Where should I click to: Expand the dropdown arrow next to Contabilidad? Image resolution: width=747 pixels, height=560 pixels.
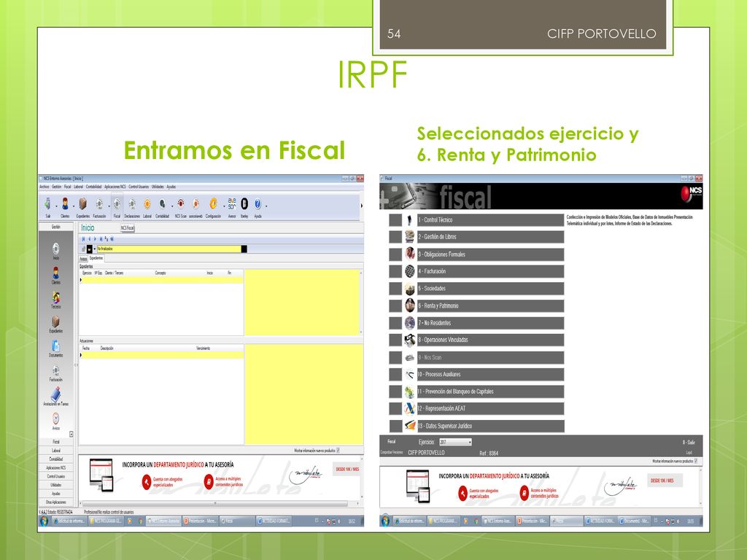(x=172, y=206)
